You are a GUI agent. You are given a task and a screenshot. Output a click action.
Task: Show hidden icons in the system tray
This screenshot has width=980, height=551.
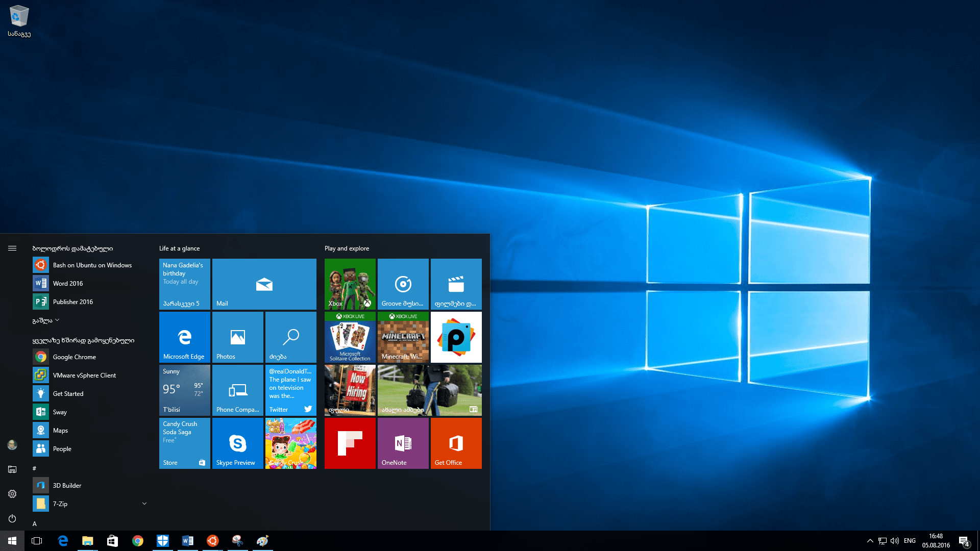(870, 540)
